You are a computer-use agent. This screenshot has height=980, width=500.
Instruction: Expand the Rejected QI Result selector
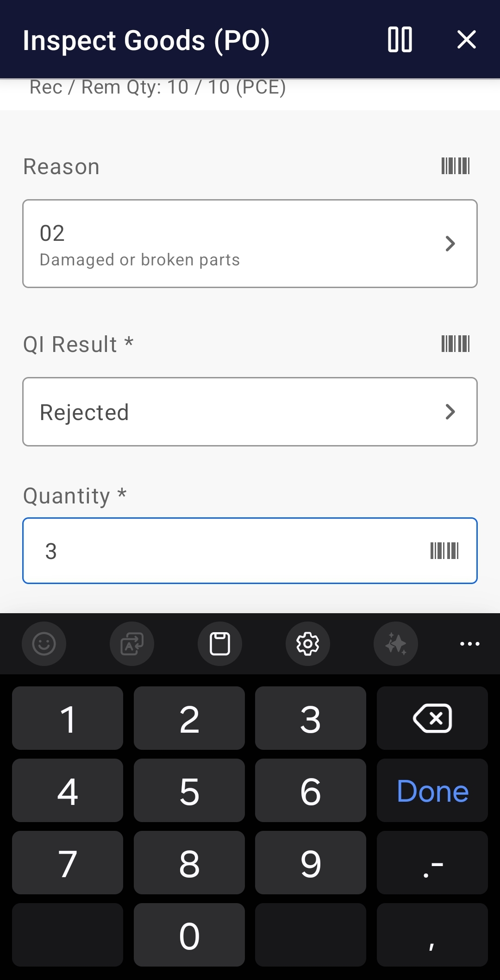tap(250, 412)
